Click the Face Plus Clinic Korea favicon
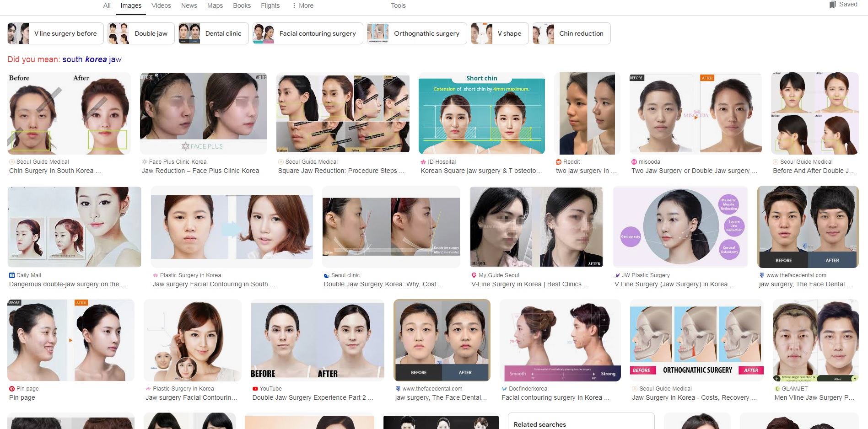868x429 pixels. tap(145, 162)
